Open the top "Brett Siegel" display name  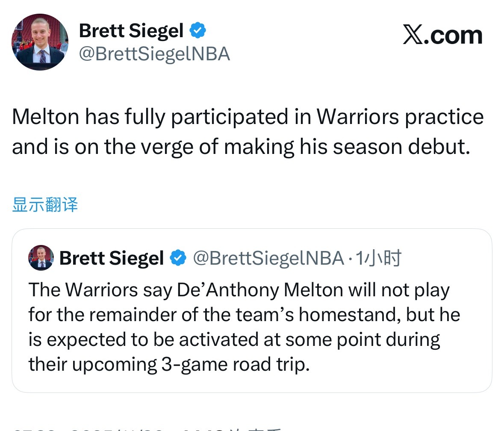pos(131,31)
